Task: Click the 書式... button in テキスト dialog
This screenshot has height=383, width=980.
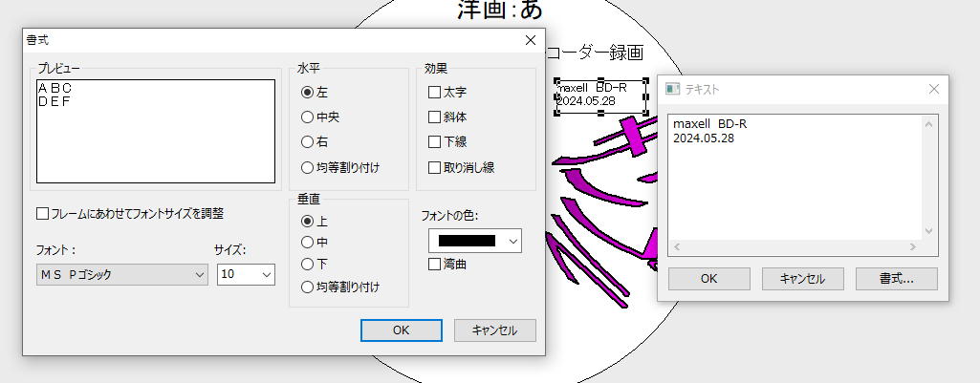Action: point(896,279)
